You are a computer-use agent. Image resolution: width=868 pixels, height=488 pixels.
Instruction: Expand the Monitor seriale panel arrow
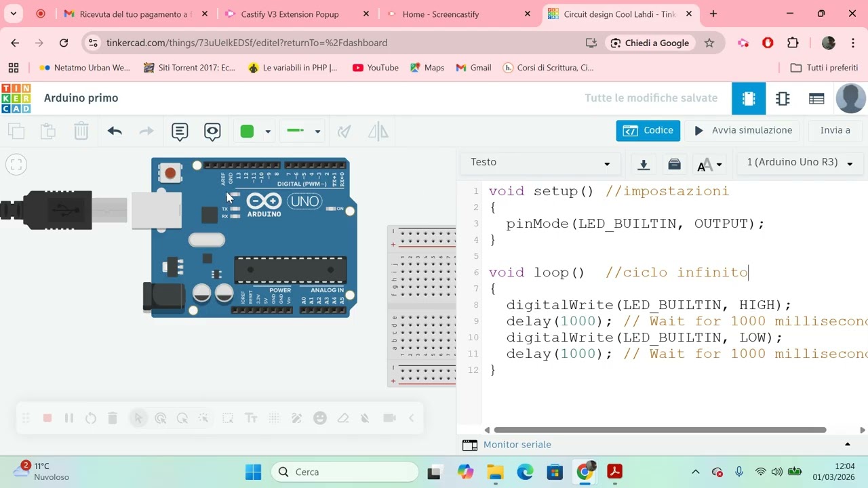847,445
